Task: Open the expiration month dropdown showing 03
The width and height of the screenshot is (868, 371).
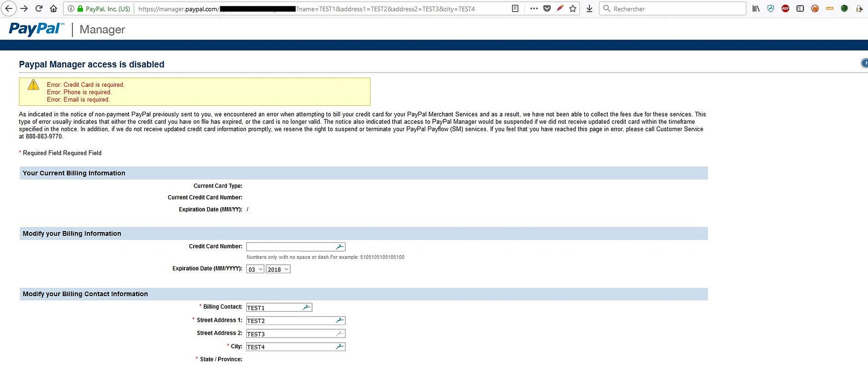Action: (255, 270)
